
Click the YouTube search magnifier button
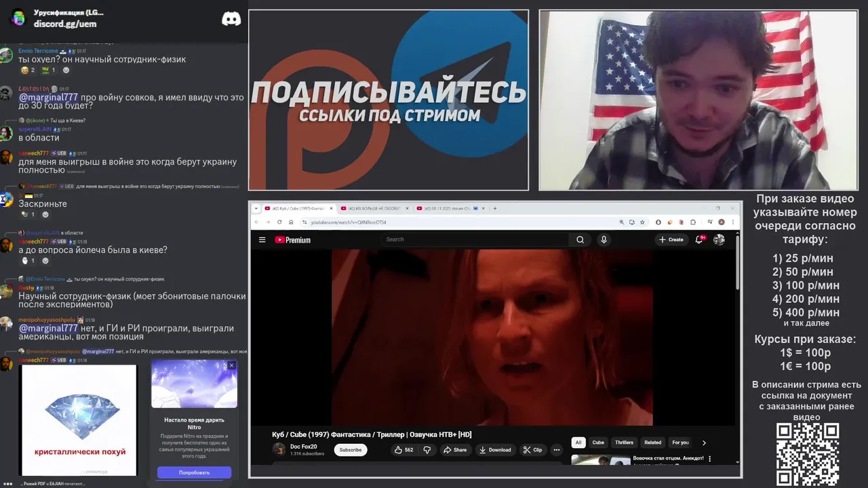point(580,239)
